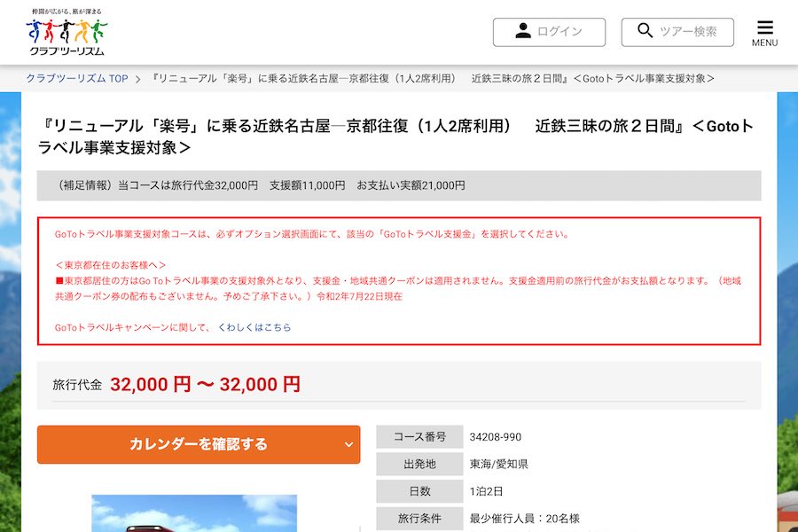Screen dimensions: 798x532
Task: Open the hamburger MENU icon
Action: pos(764,34)
